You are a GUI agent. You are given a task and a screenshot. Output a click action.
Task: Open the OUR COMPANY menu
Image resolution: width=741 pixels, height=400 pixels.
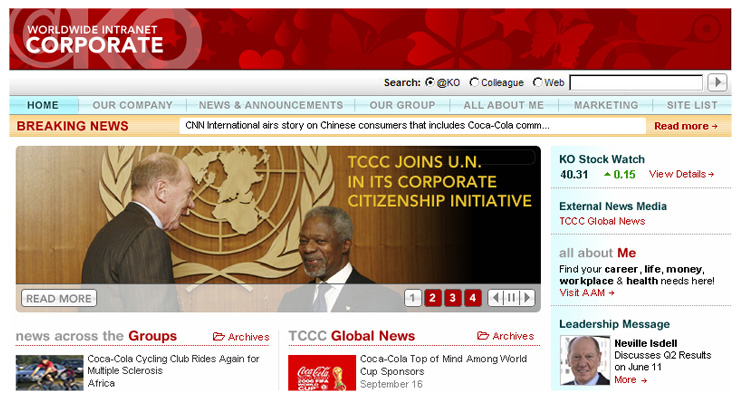click(132, 105)
